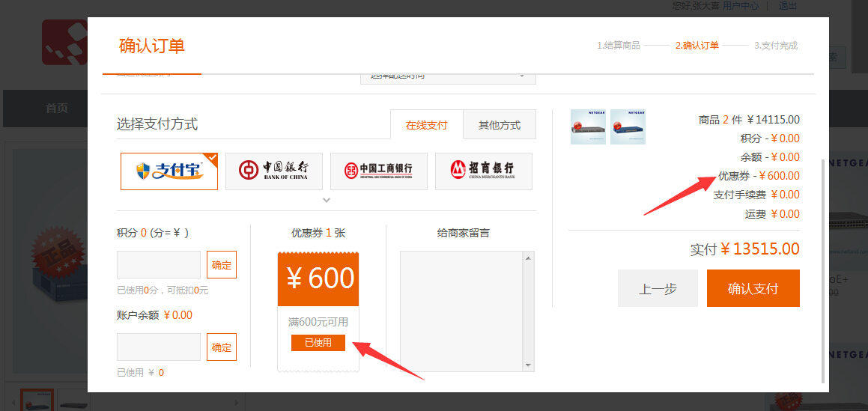
Task: Open first Netgear product thumbnail
Action: 589,127
